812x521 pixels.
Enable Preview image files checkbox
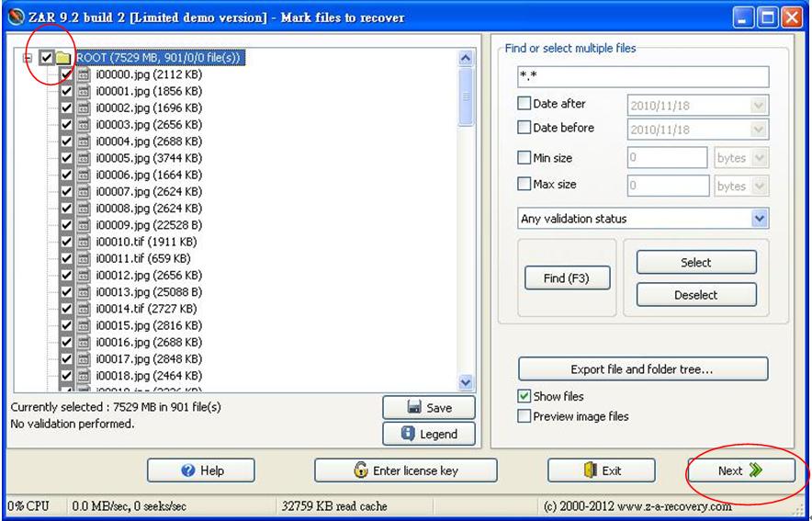524,416
